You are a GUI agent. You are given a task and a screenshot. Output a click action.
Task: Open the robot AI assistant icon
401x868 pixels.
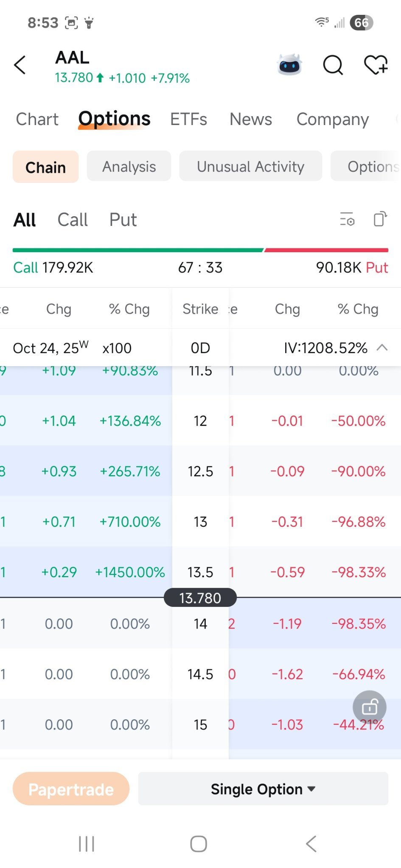pyautogui.click(x=289, y=65)
